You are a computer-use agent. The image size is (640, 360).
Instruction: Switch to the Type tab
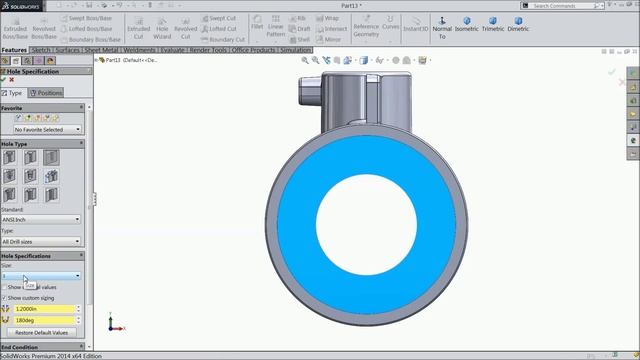point(13,93)
